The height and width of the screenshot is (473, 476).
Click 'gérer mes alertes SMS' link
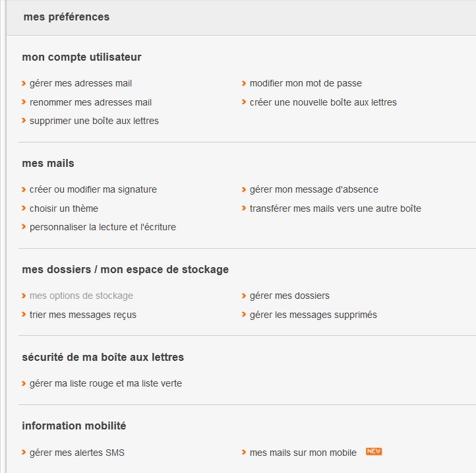[76, 453]
